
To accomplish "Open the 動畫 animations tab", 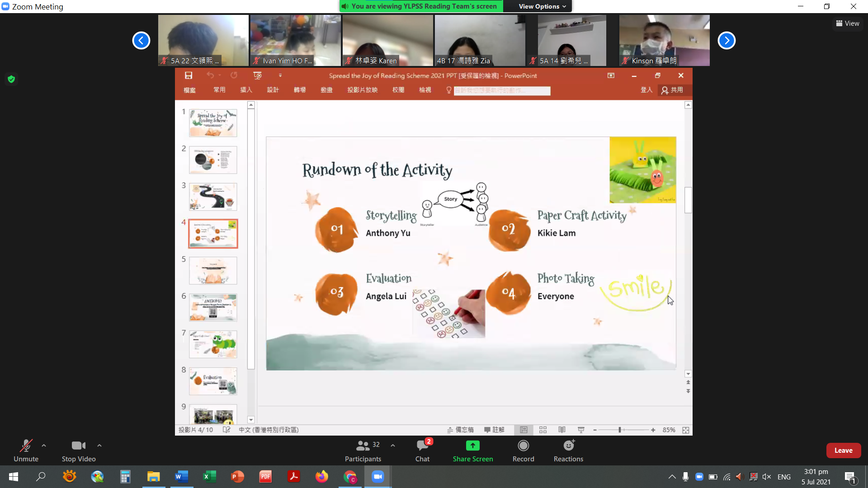I will pyautogui.click(x=326, y=90).
